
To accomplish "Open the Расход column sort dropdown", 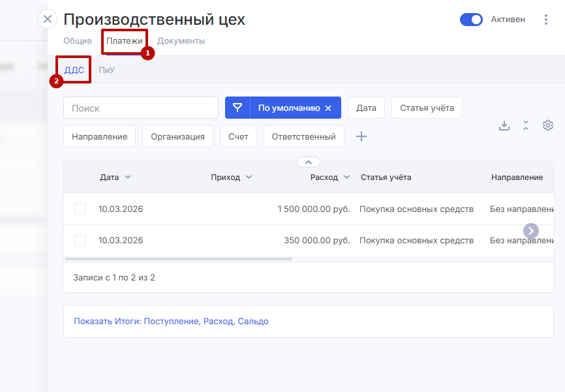I will click(346, 177).
